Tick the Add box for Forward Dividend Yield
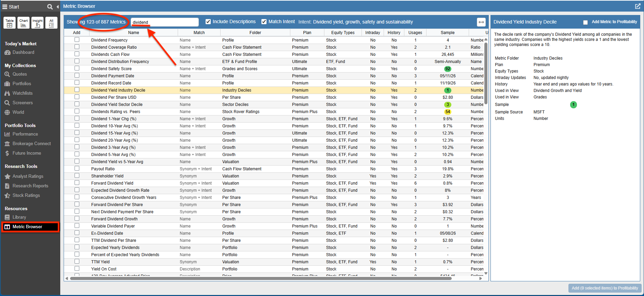Image resolution: width=644 pixels, height=296 pixels. click(77, 183)
